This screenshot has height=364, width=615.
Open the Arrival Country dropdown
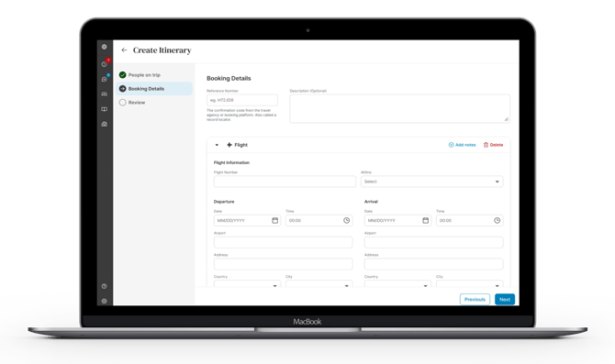[397, 284]
